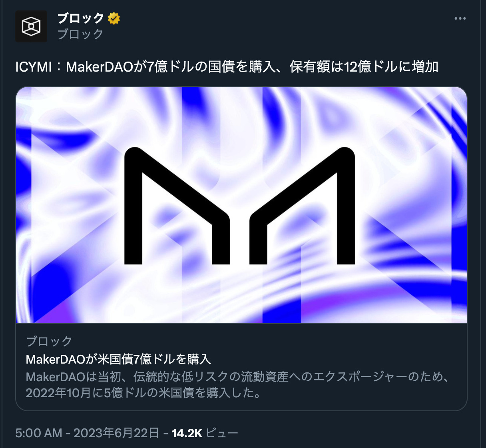The height and width of the screenshot is (448, 486).
Task: Click the gray ブロック handle below the name
Action: 81,34
